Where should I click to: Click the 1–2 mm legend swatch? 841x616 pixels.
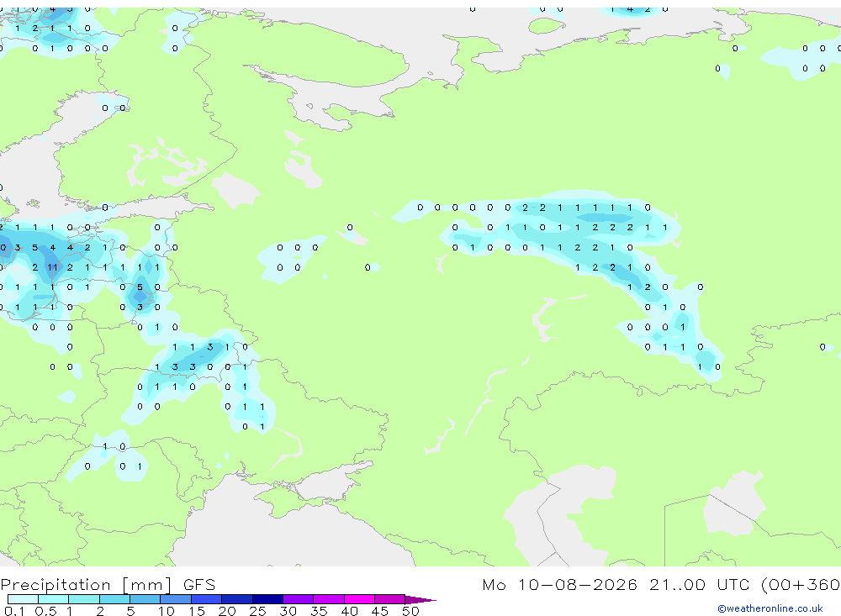[x=84, y=599]
